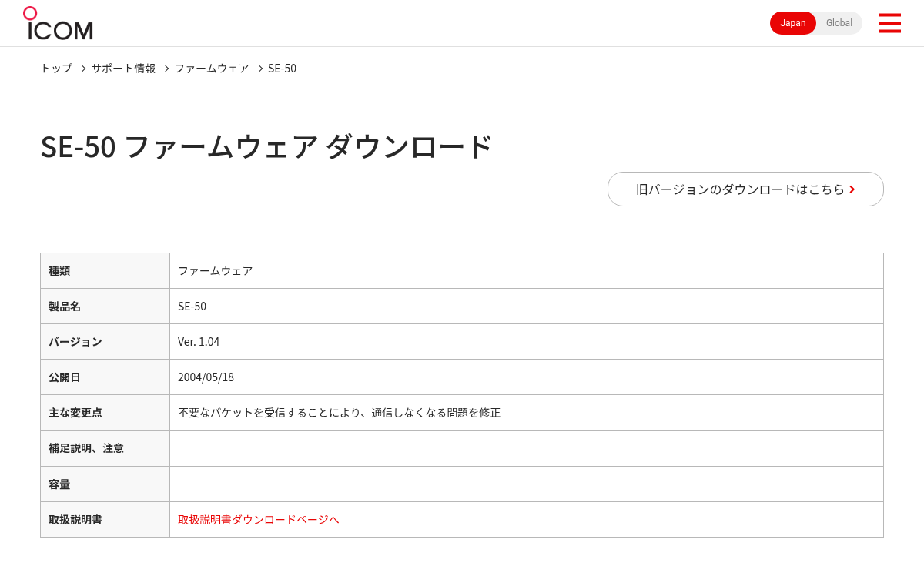Click the 2004/05/18 release date cell

coord(527,377)
